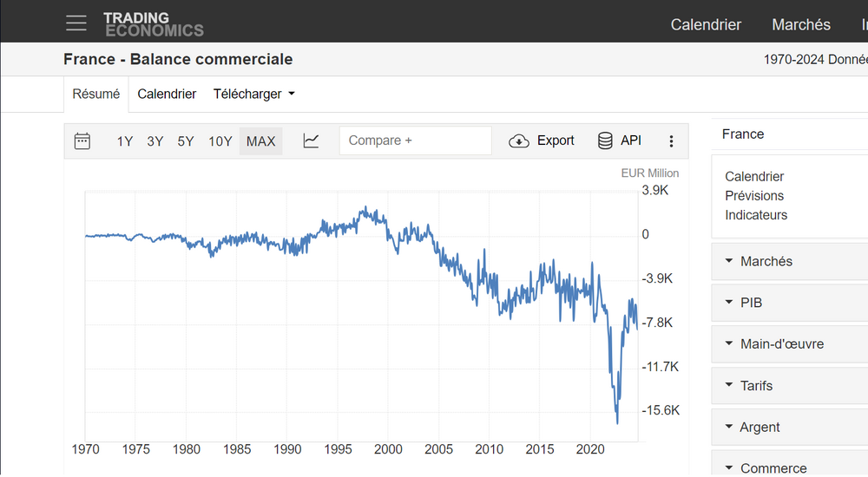Click the Export cloud download icon

click(519, 140)
